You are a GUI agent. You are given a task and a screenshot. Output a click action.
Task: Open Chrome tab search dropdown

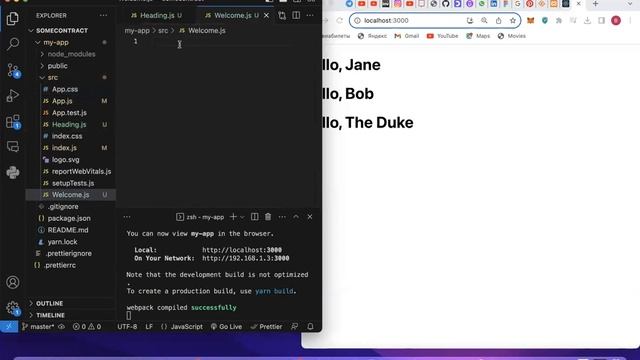(x=630, y=4)
